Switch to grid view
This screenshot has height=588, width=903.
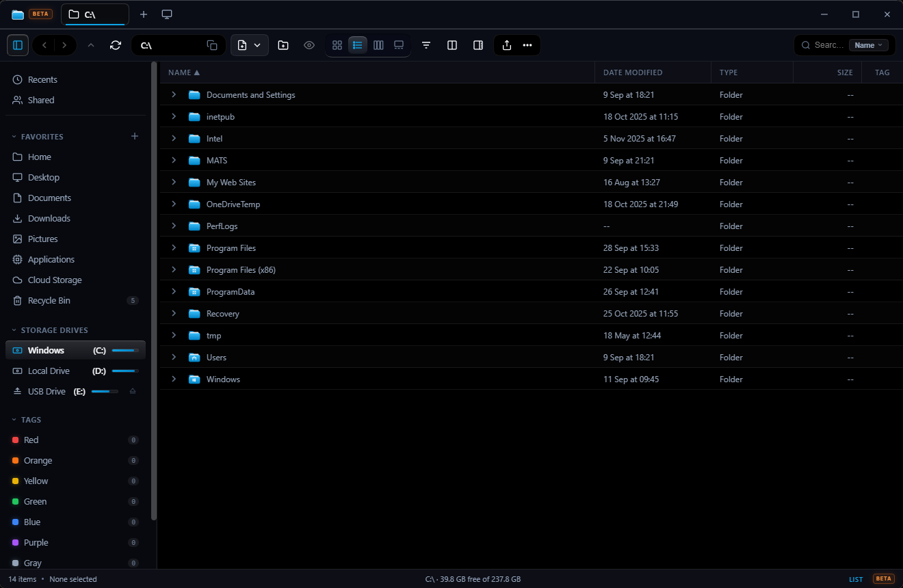tap(337, 45)
